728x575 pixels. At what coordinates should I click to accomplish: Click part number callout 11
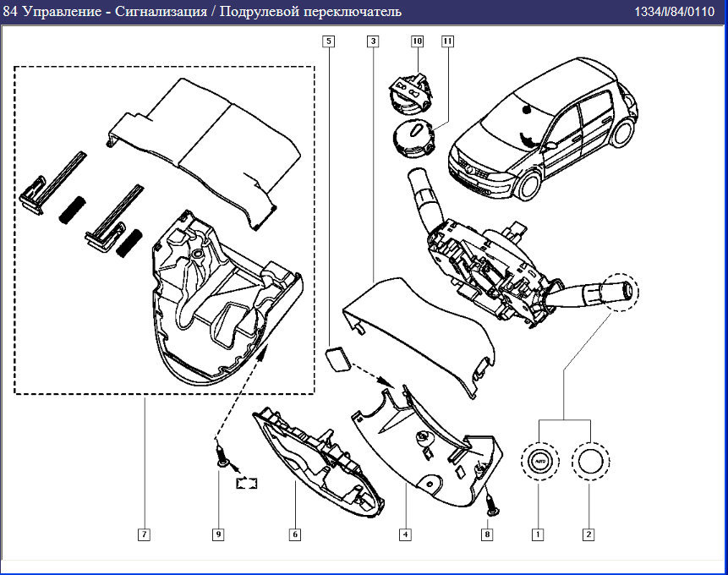coord(447,41)
